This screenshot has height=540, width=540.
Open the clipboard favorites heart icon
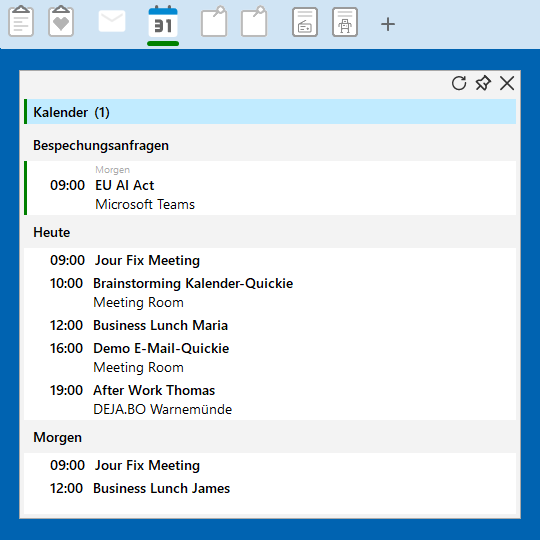click(x=61, y=21)
